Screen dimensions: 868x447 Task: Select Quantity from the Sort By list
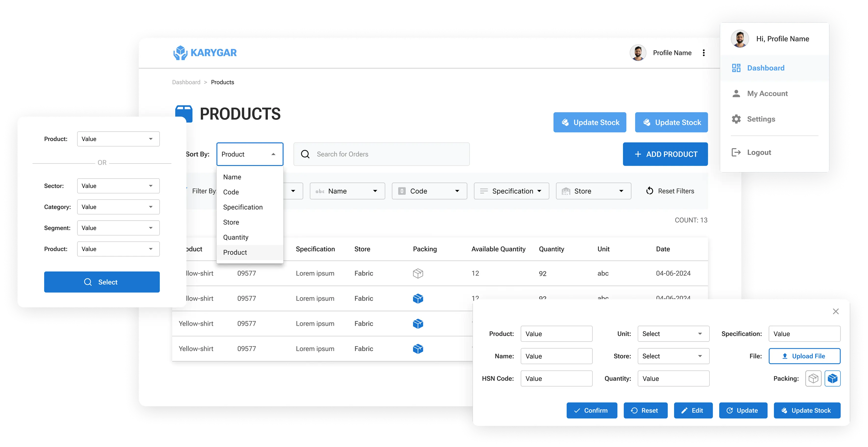coord(236,237)
